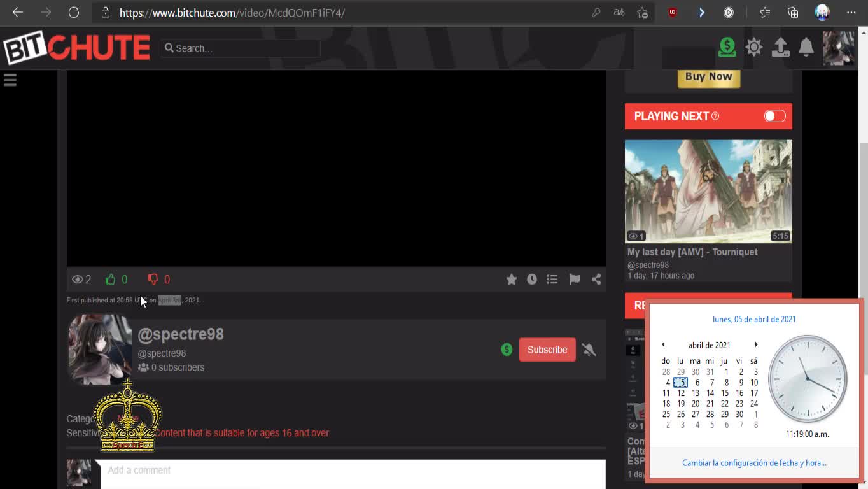Click the upload video icon
Screen dimensions: 868x489
781,47
